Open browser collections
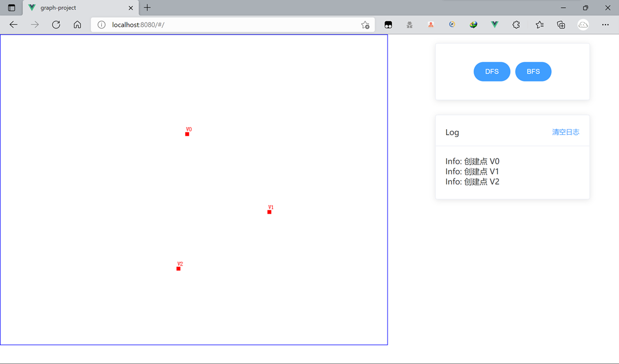619x364 pixels. click(x=561, y=25)
